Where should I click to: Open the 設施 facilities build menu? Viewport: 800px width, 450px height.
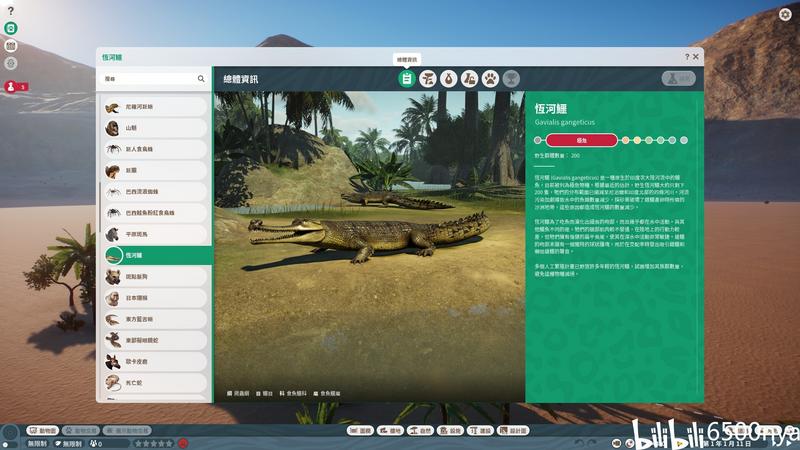(450, 431)
